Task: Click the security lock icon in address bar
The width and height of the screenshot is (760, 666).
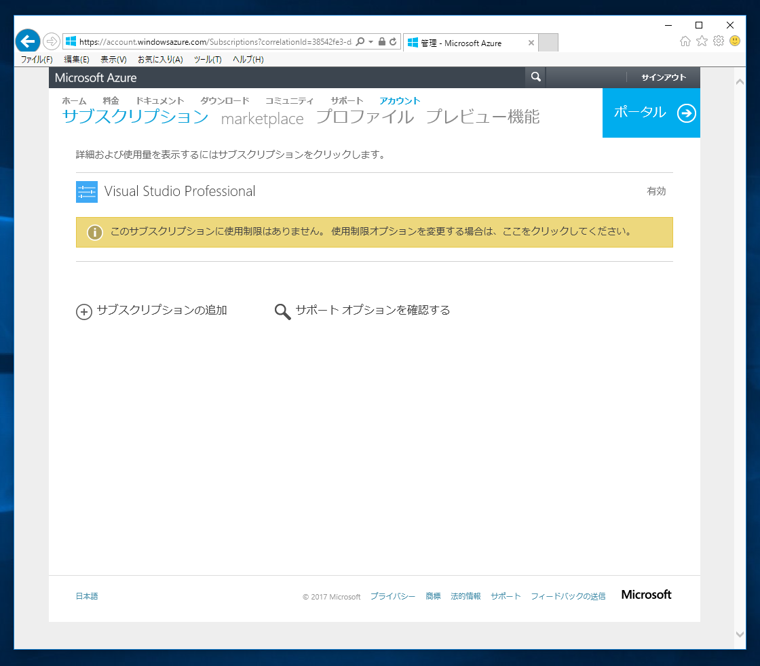Action: click(x=382, y=42)
